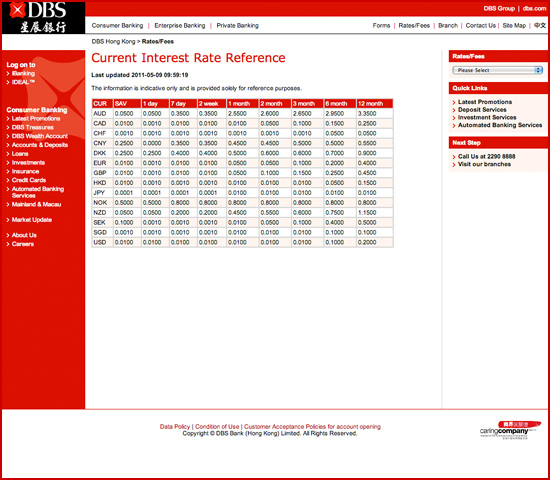
Task: Open the Please Select rates dropdown
Action: (x=497, y=70)
